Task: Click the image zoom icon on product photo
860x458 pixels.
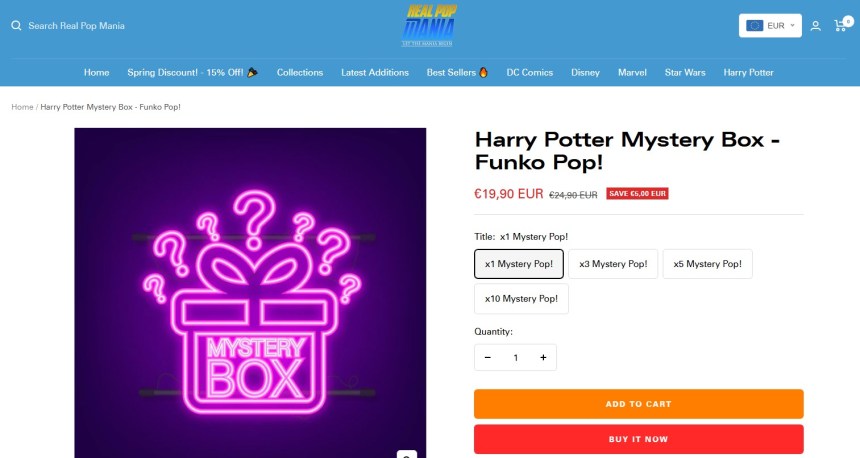Action: coord(406,455)
